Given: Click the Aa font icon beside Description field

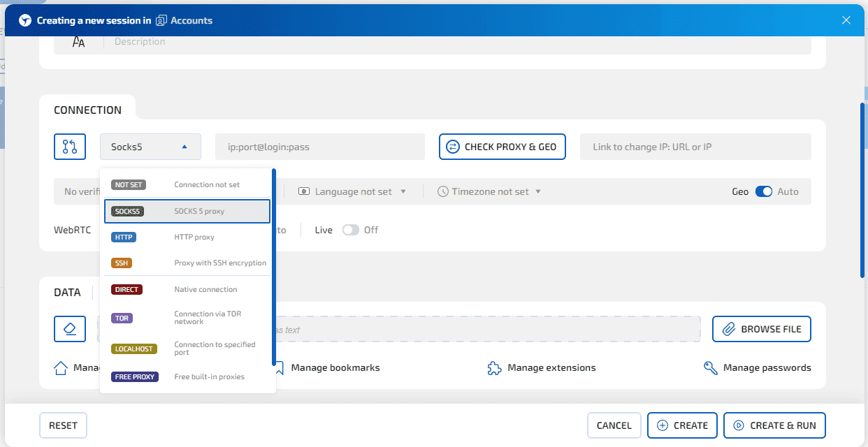Looking at the screenshot, I should (78, 41).
